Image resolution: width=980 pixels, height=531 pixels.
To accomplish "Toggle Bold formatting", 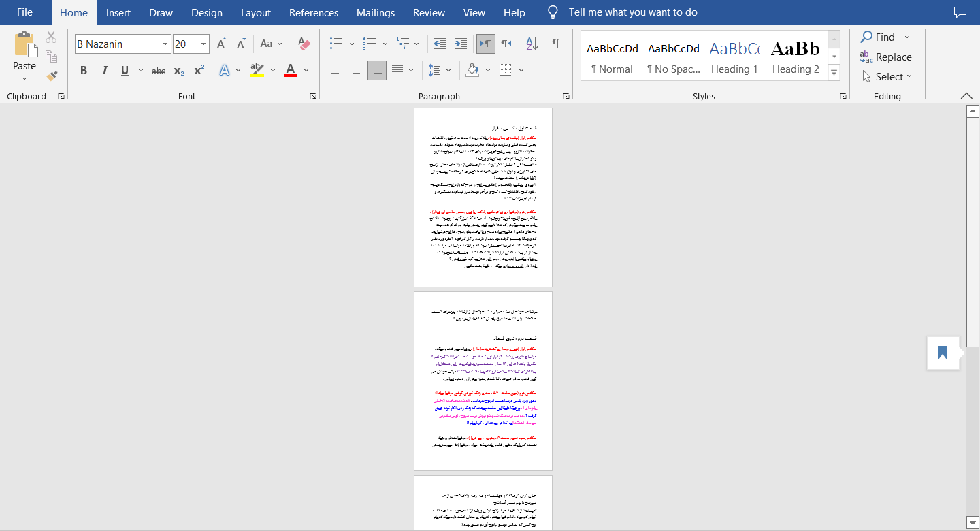I will click(x=83, y=71).
